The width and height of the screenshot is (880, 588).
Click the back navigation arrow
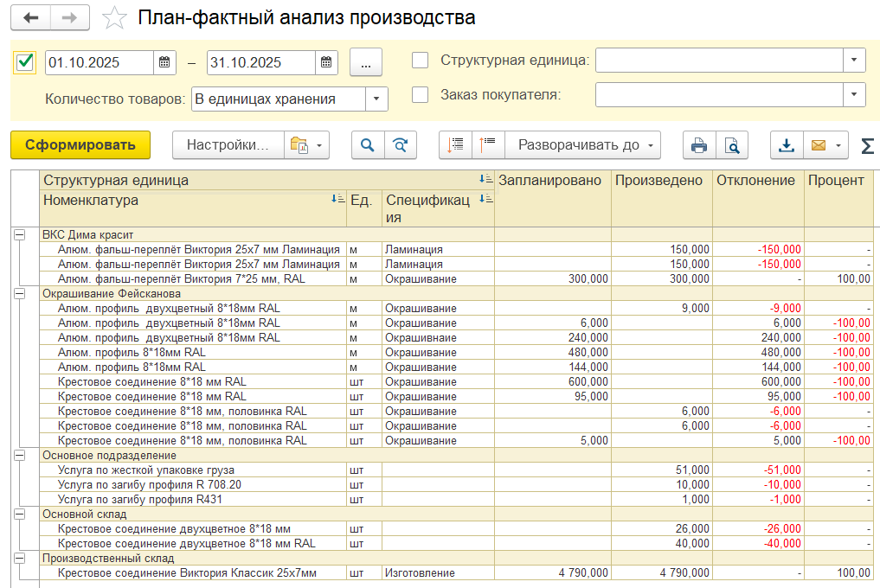coord(31,18)
